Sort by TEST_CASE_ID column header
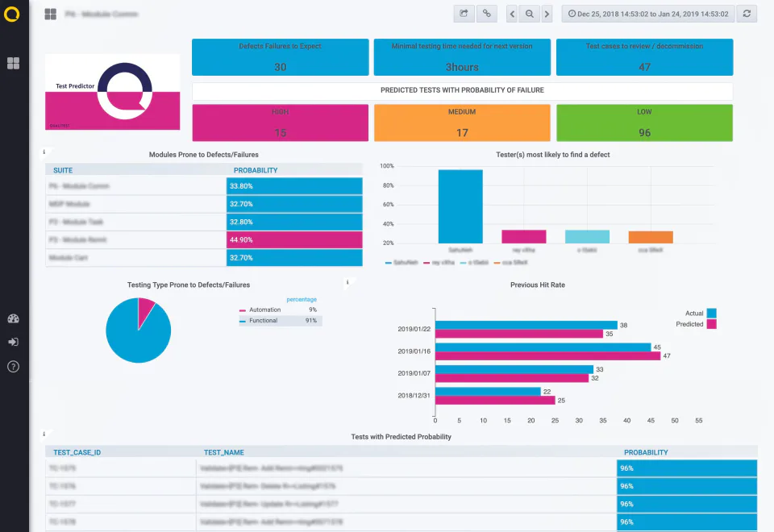 point(77,452)
